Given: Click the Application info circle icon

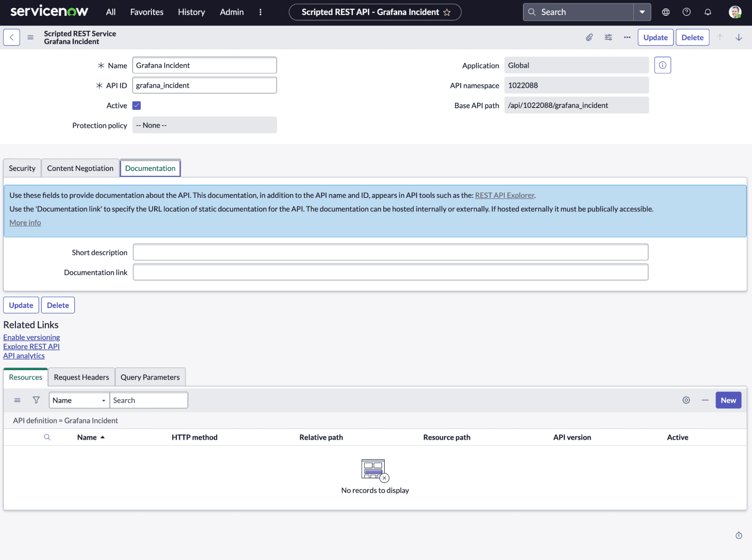Looking at the screenshot, I should click(x=662, y=65).
